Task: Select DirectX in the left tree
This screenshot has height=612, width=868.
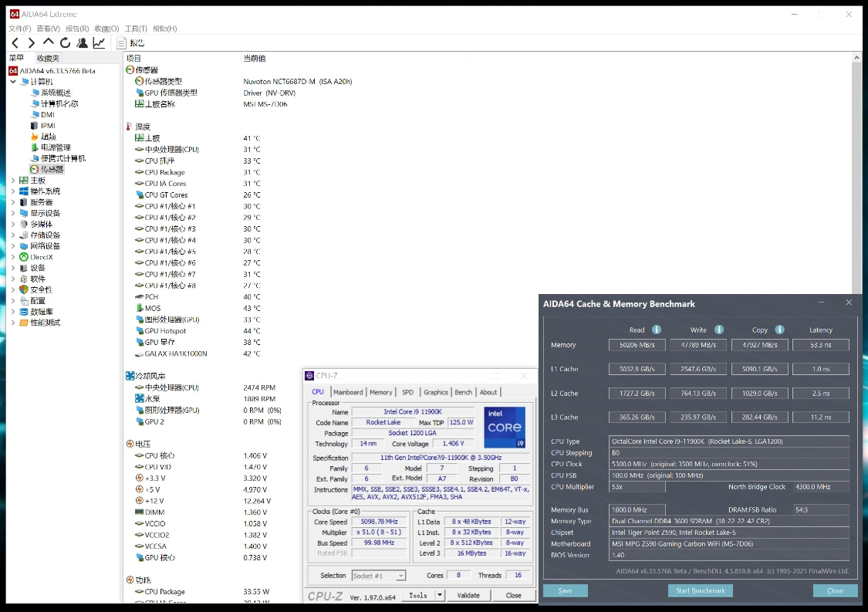Action: pyautogui.click(x=42, y=257)
